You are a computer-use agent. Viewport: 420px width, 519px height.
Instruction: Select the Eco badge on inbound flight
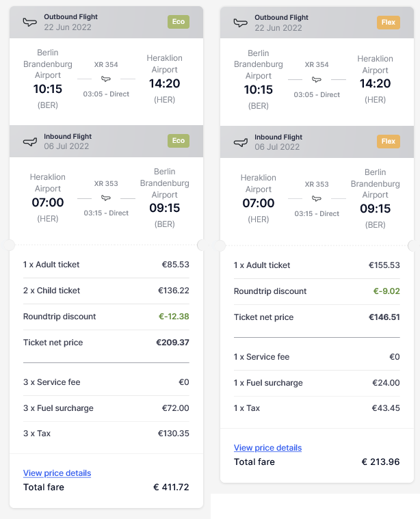pos(179,141)
